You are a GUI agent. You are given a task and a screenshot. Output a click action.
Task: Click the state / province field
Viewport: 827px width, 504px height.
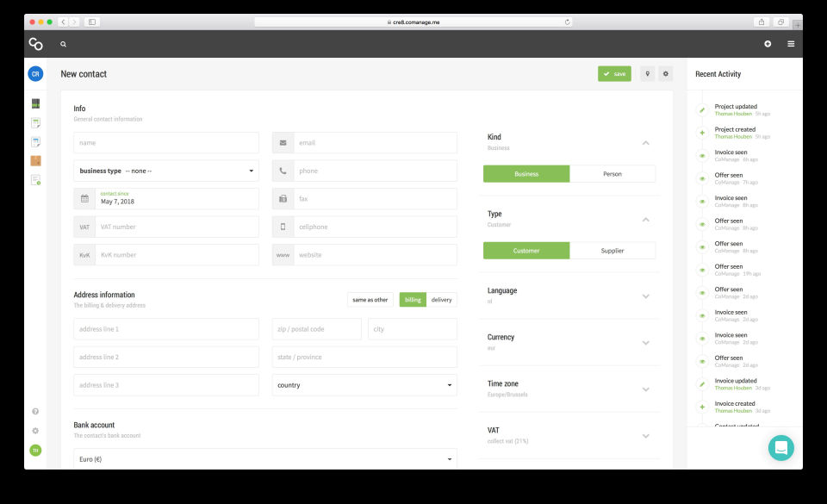point(364,357)
